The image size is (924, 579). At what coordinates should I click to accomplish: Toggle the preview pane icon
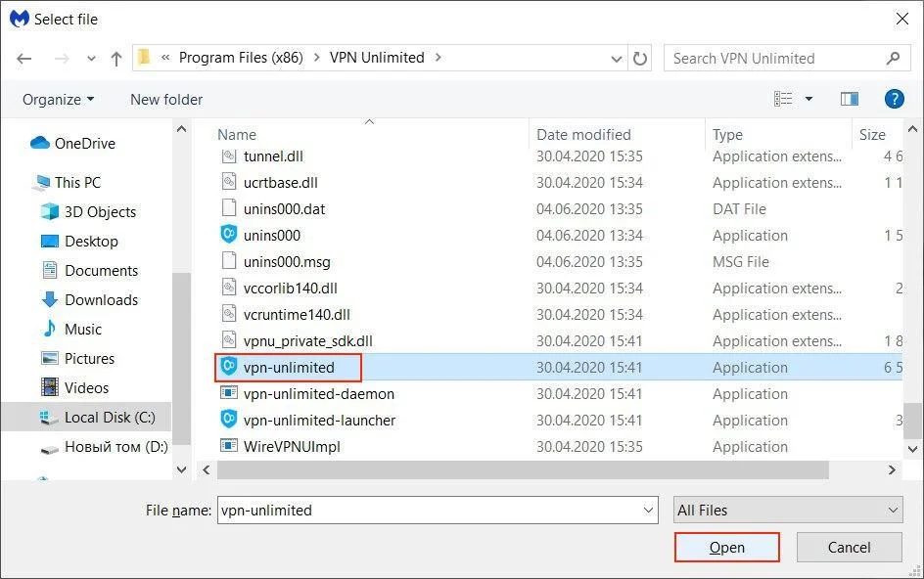(x=849, y=99)
